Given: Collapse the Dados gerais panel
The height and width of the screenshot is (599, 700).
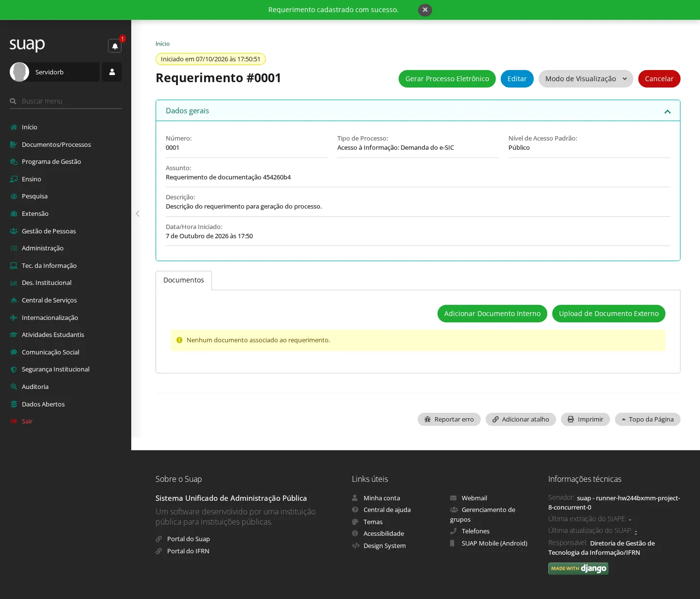Looking at the screenshot, I should coord(667,111).
